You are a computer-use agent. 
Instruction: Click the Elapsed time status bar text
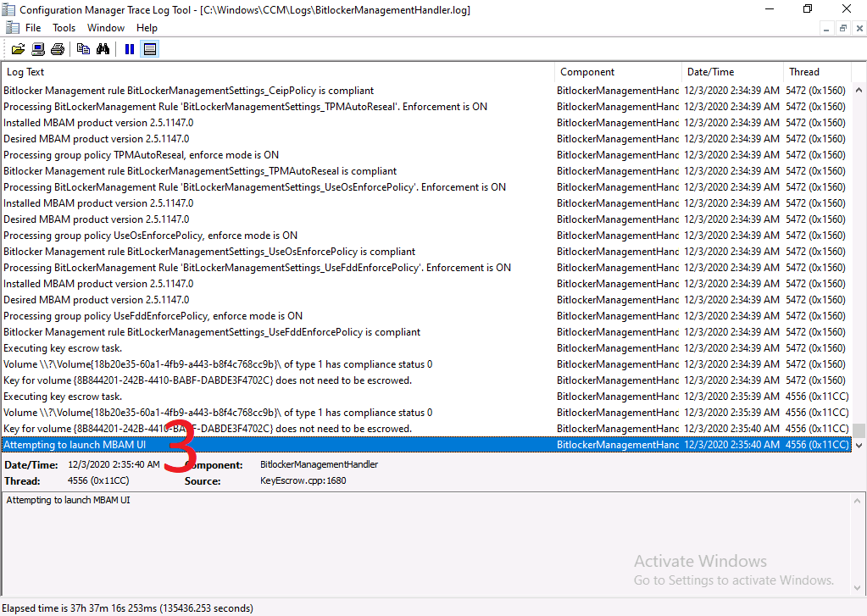128,608
